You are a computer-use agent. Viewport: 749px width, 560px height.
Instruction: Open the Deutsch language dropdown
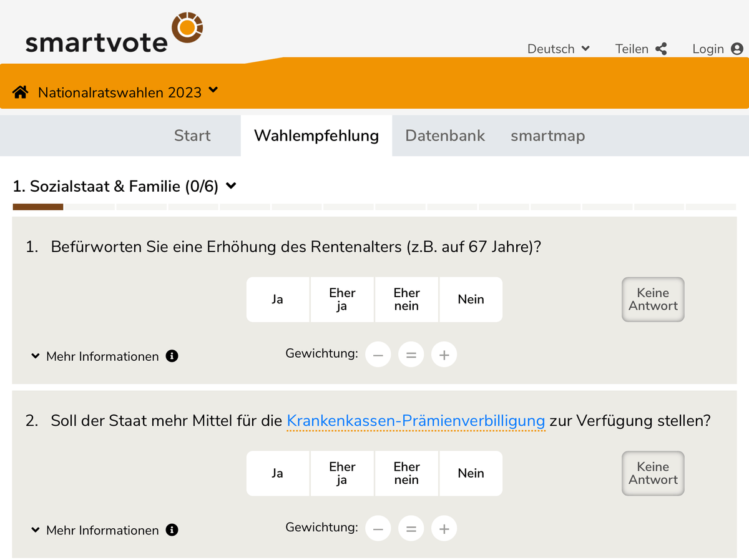tap(558, 48)
